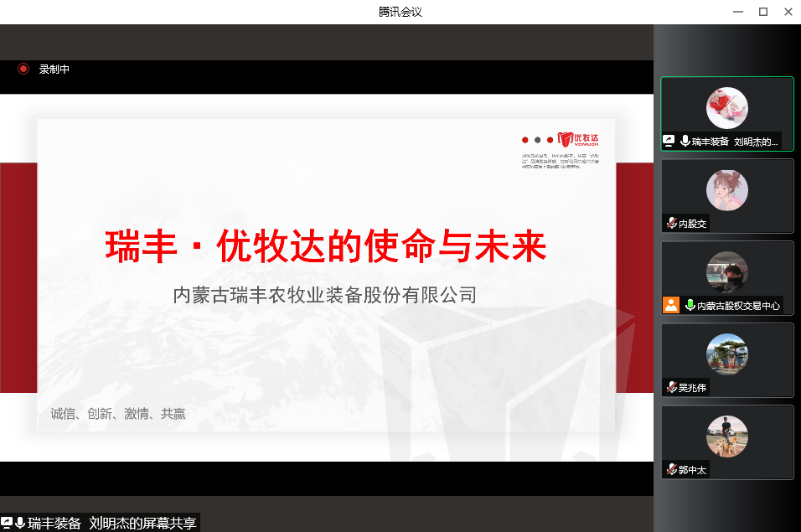
Task: Click slide title 瑞丰·优牧达的使命与未来
Action: [x=326, y=246]
